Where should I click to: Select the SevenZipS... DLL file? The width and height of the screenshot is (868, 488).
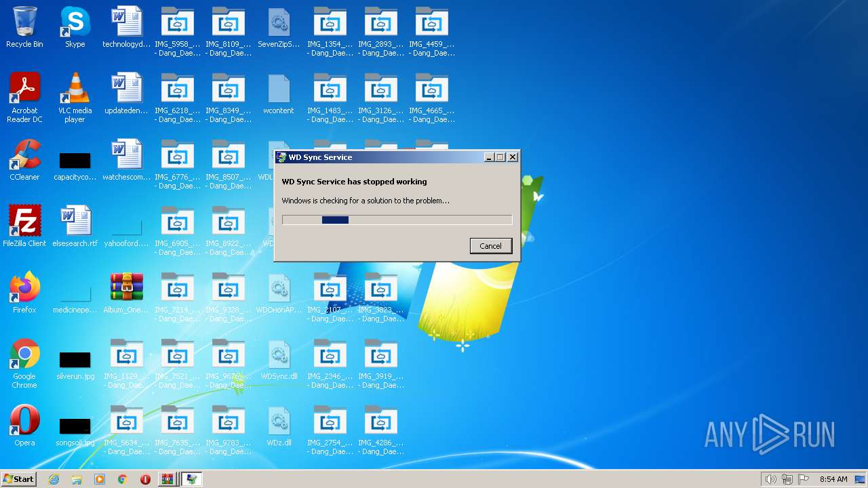tap(279, 27)
